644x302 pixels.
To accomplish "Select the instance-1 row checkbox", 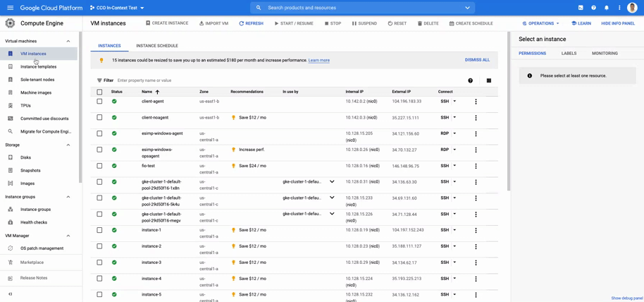I will [x=99, y=230].
